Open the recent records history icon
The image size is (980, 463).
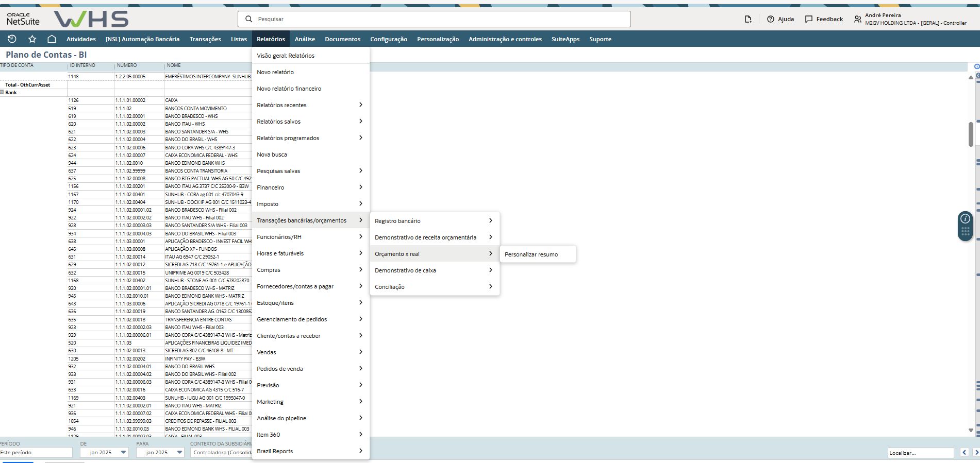(x=12, y=39)
